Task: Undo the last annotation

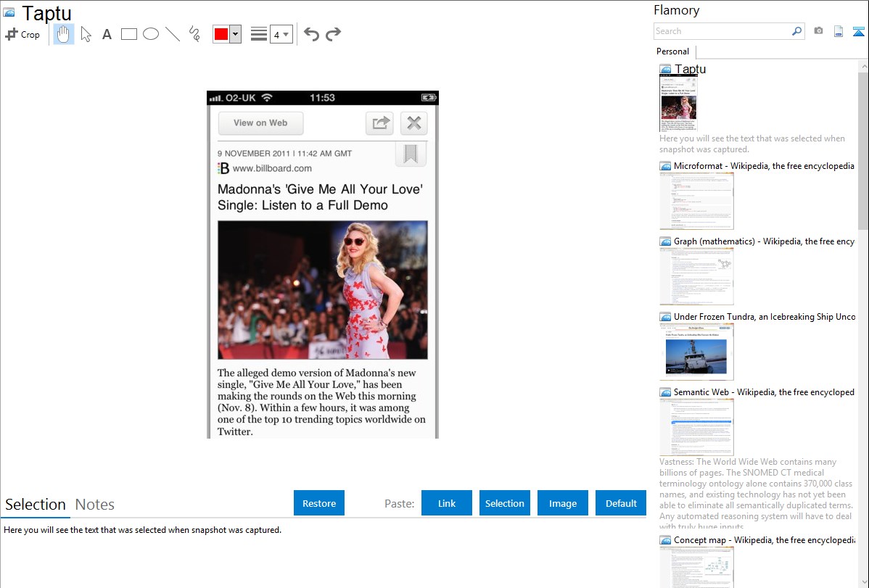Action: [311, 34]
